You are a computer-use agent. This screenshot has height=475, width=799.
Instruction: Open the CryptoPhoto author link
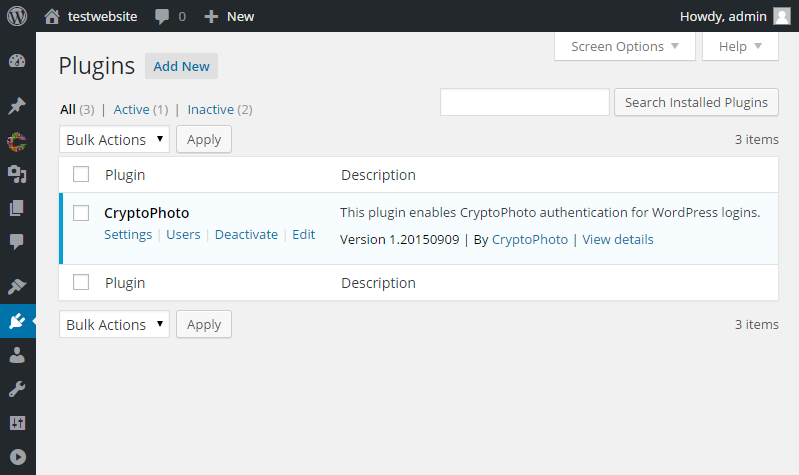(530, 240)
